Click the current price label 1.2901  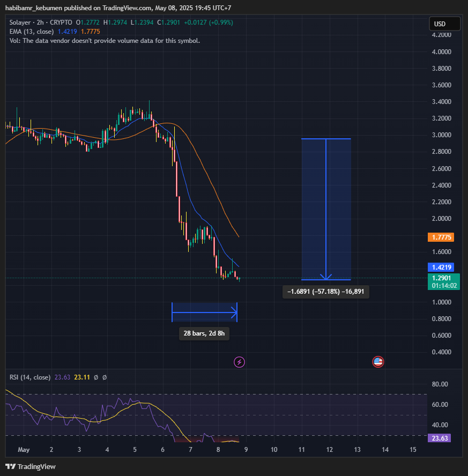441,278
